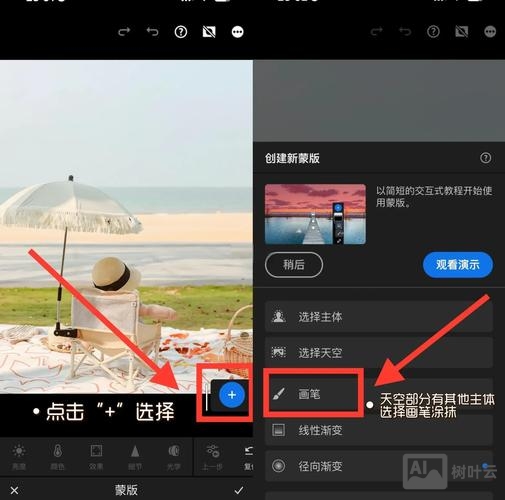Click the redo arrow in the left screen

coord(124,32)
